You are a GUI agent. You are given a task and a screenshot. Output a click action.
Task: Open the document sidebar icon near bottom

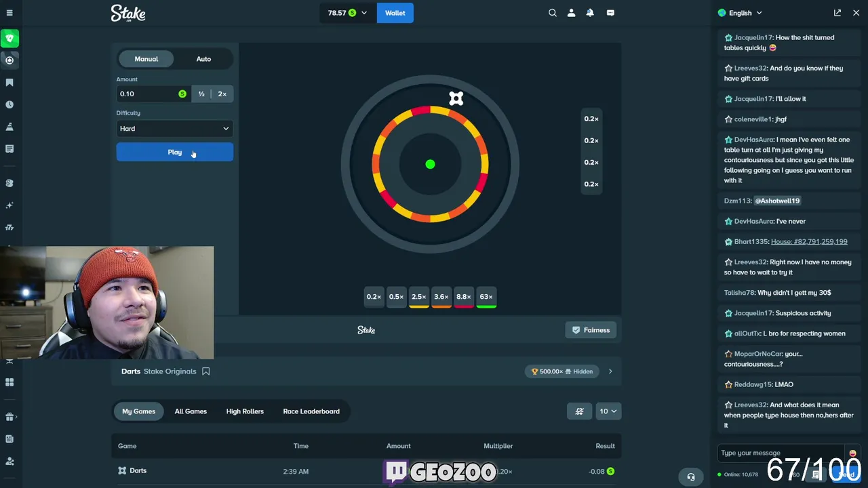(9, 439)
